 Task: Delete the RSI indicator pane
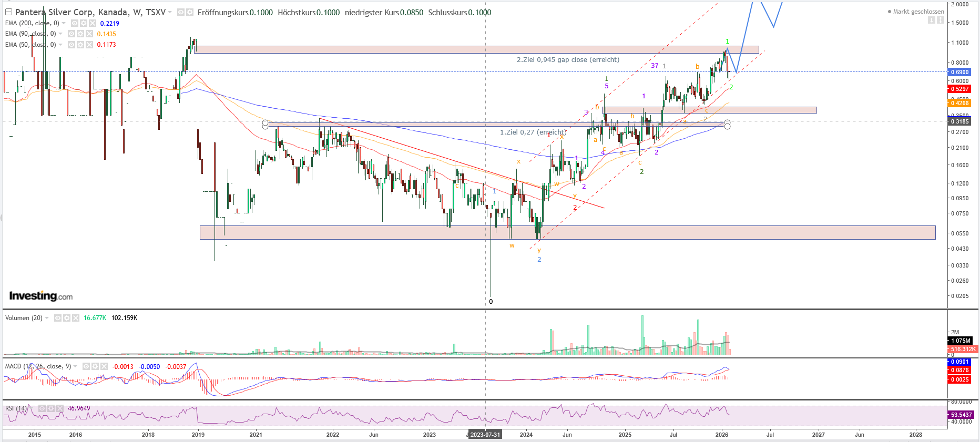tap(59, 408)
